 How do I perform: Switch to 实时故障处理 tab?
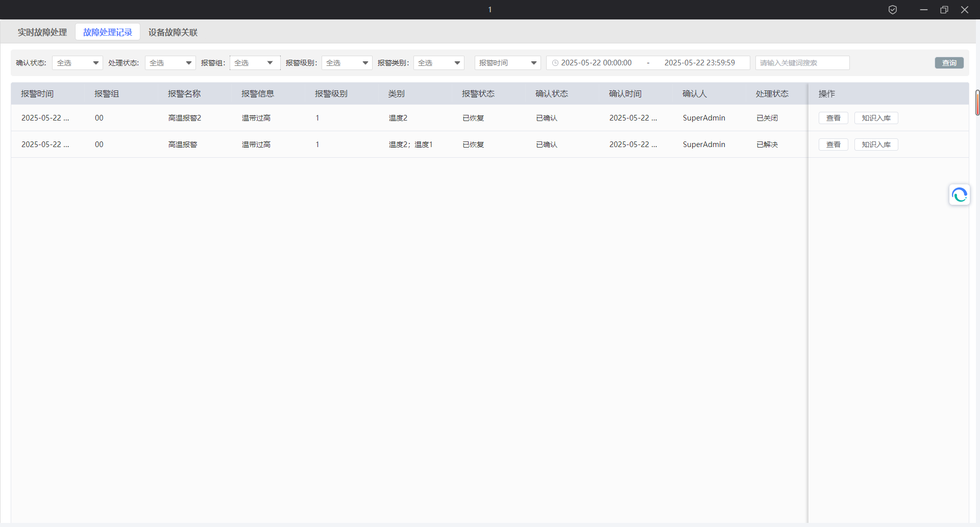(42, 32)
